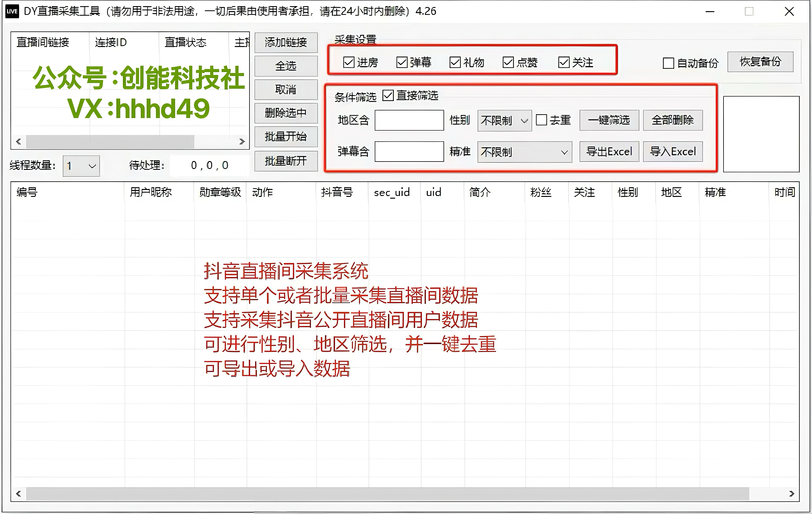Image resolution: width=812 pixels, height=514 pixels.
Task: Click the 取消 button
Action: pos(286,89)
